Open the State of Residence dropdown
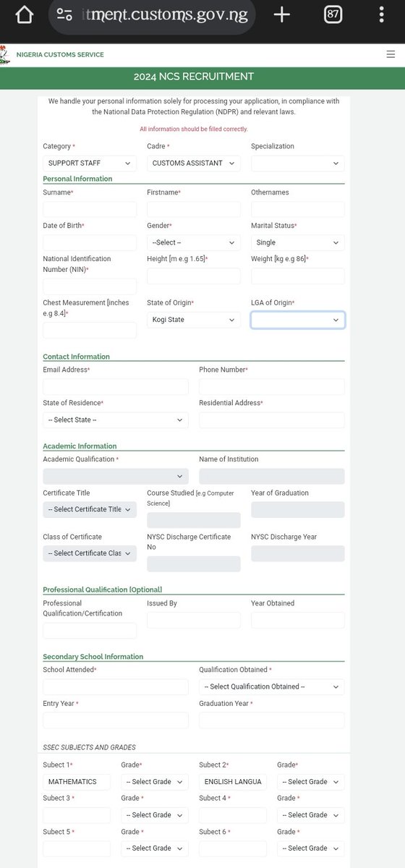Viewport: 405px width, 868px height. point(116,420)
